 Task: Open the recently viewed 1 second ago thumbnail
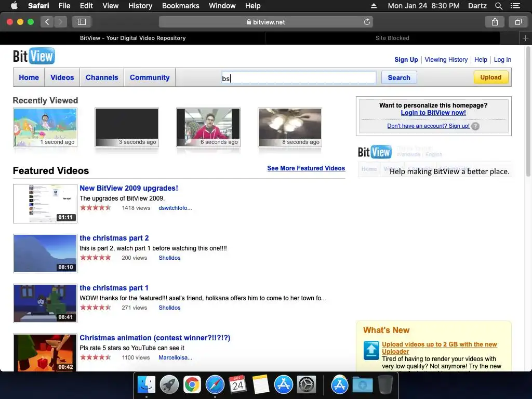[x=45, y=127]
